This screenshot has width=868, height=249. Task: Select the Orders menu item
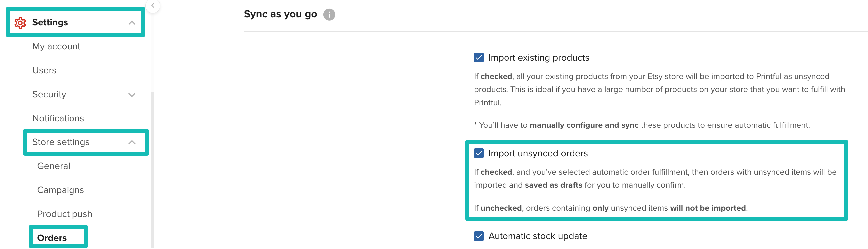click(x=51, y=238)
